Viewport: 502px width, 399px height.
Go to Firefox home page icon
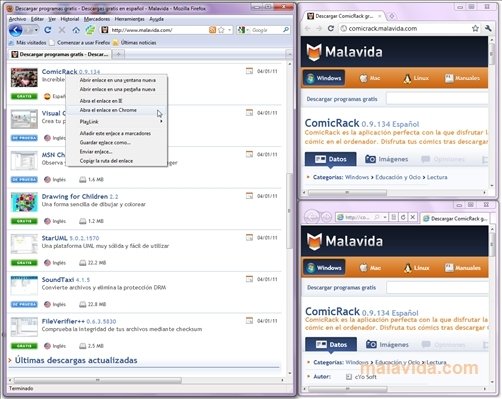[x=76, y=30]
